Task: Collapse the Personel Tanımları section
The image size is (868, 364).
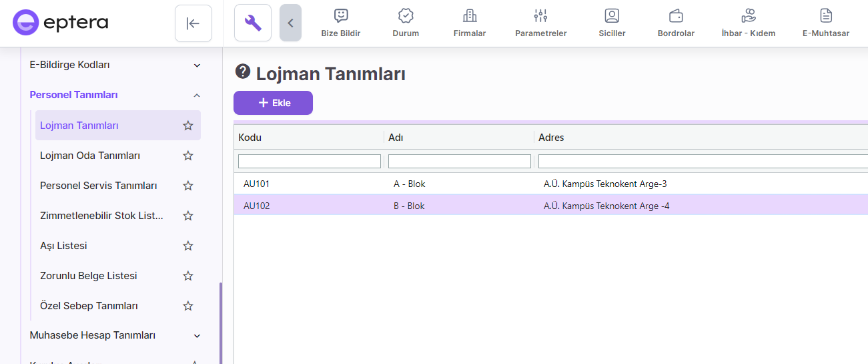Action: [x=197, y=95]
